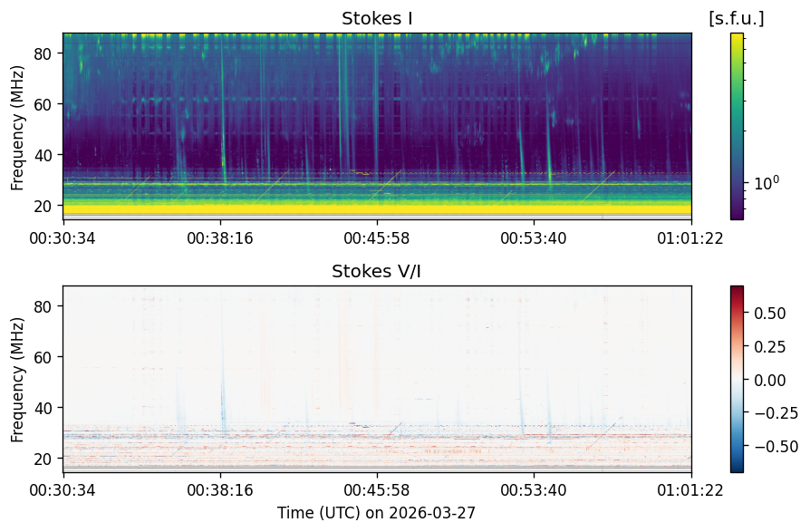Click the Stokes I viridis colorbar

tap(738, 127)
